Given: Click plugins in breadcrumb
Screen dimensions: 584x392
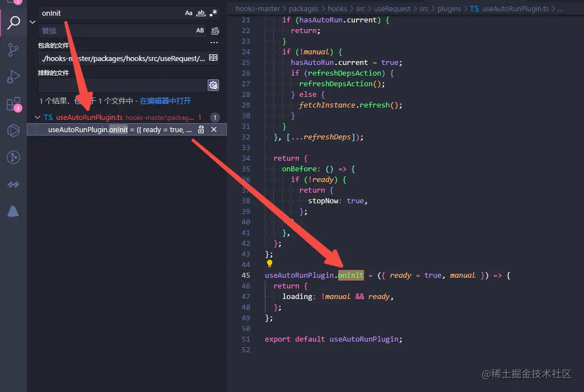Looking at the screenshot, I should (449, 8).
